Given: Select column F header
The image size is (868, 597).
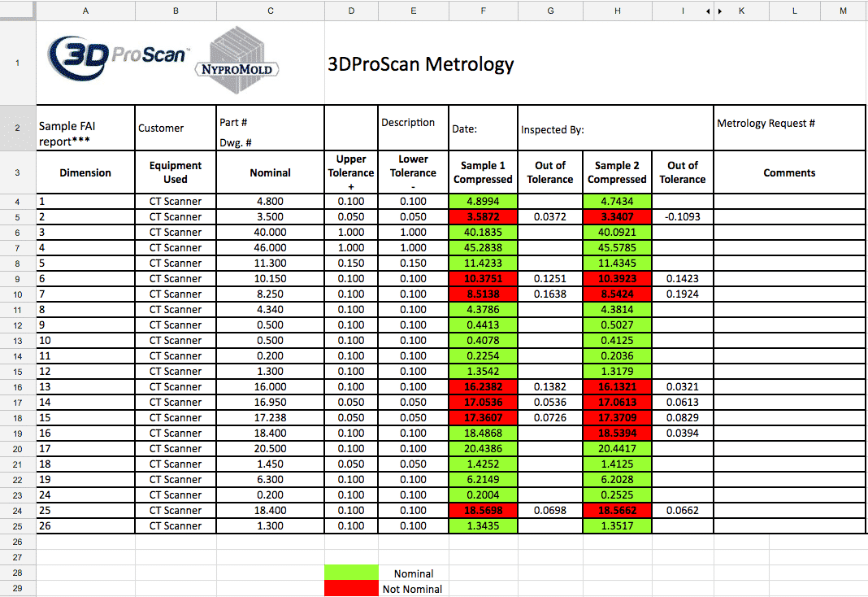Looking at the screenshot, I should (x=484, y=11).
